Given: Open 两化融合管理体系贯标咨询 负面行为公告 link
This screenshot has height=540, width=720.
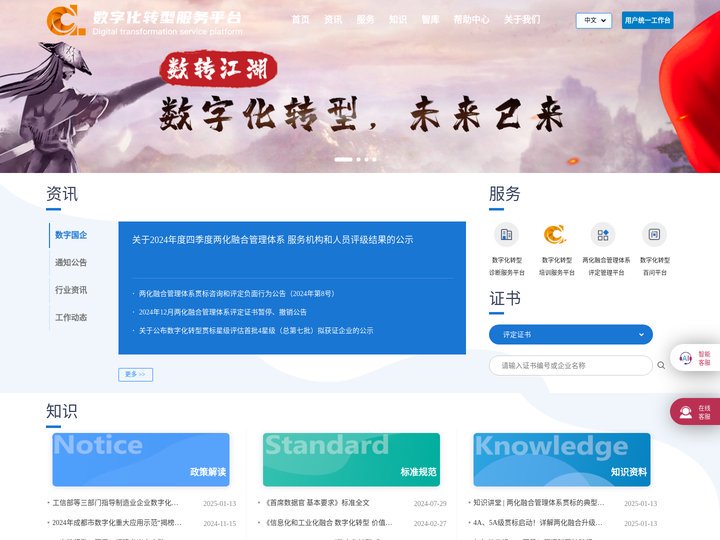Looking at the screenshot, I should pos(236,293).
